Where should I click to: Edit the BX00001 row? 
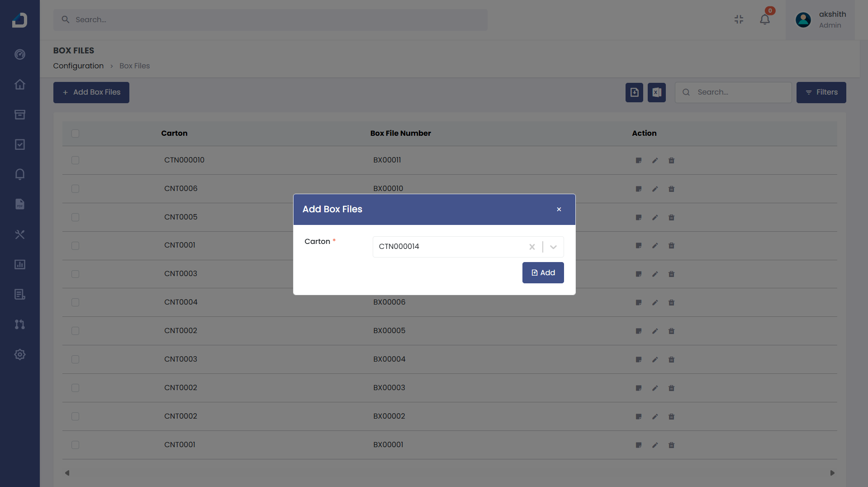tap(655, 445)
